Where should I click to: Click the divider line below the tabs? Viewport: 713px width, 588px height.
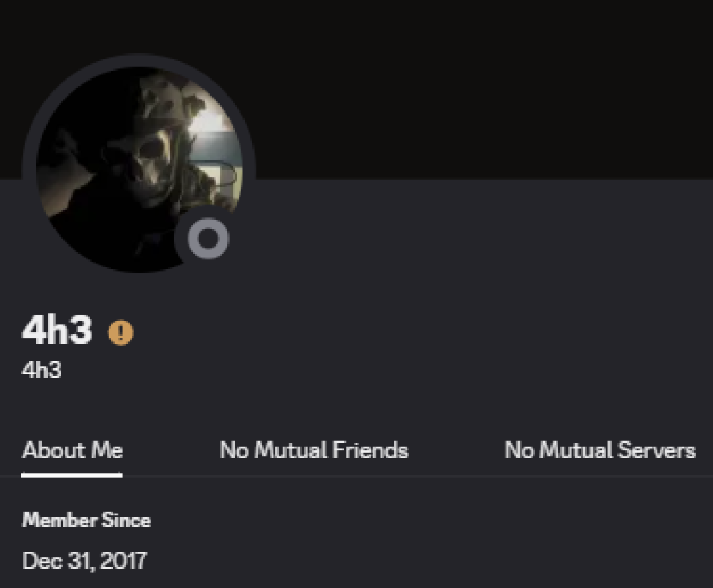pos(428,476)
